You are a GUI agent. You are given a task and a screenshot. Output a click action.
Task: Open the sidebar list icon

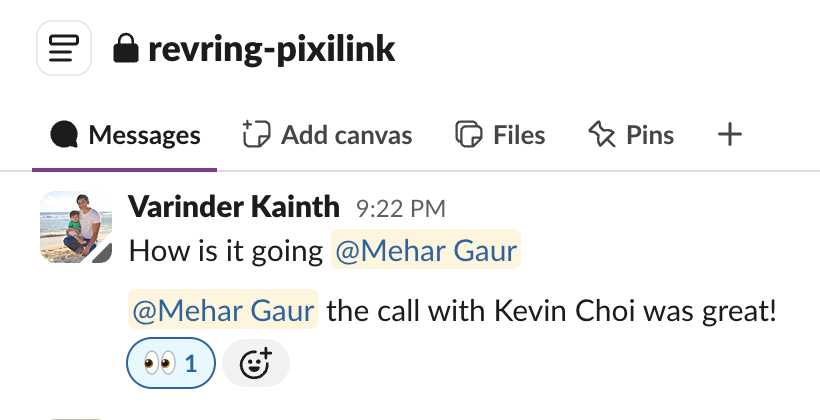64,48
